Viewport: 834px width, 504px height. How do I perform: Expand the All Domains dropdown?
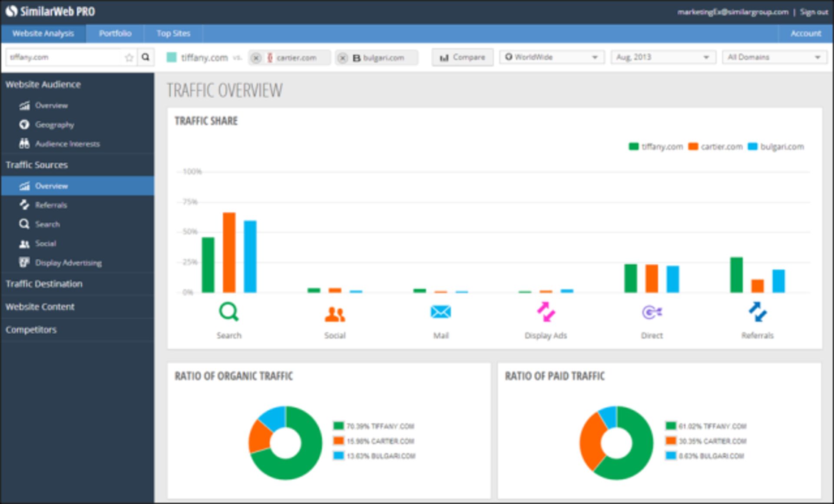[x=774, y=57]
